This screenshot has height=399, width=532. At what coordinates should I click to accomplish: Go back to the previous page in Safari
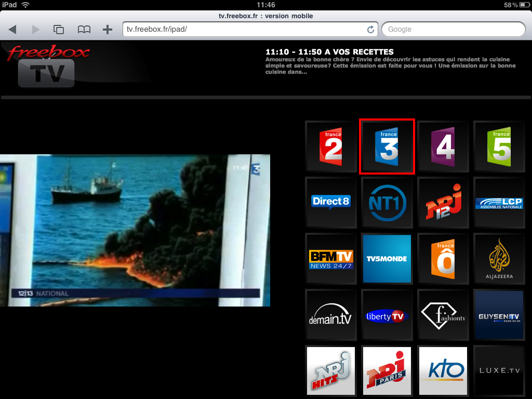click(12, 30)
